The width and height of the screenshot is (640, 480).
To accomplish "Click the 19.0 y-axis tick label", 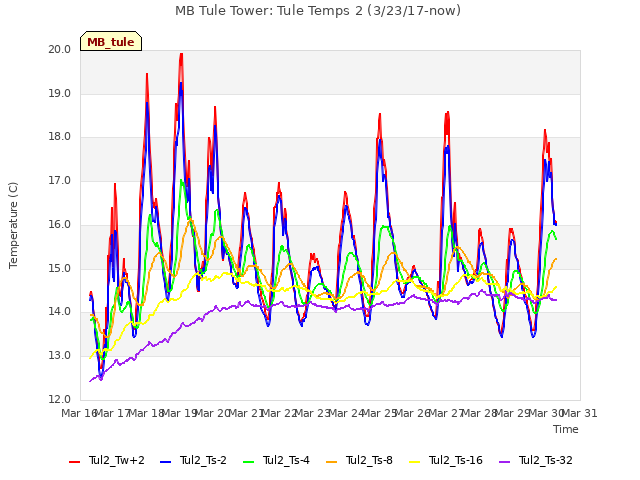I will [60, 93].
